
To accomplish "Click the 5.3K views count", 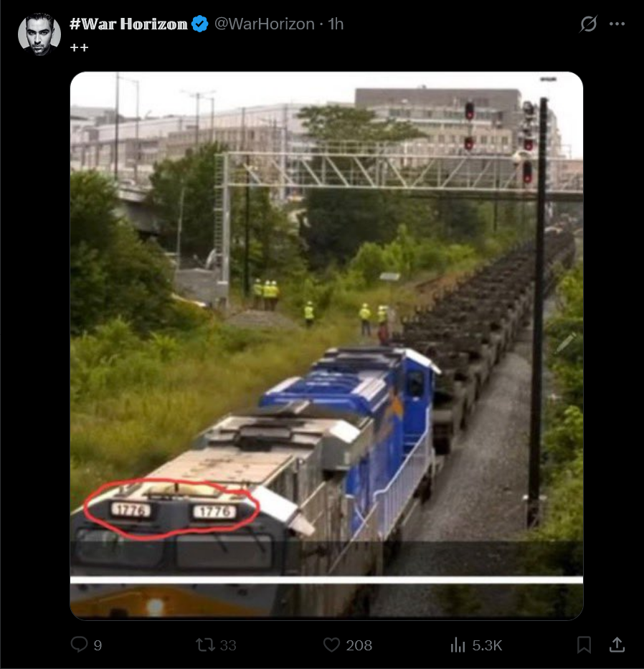I will point(487,645).
